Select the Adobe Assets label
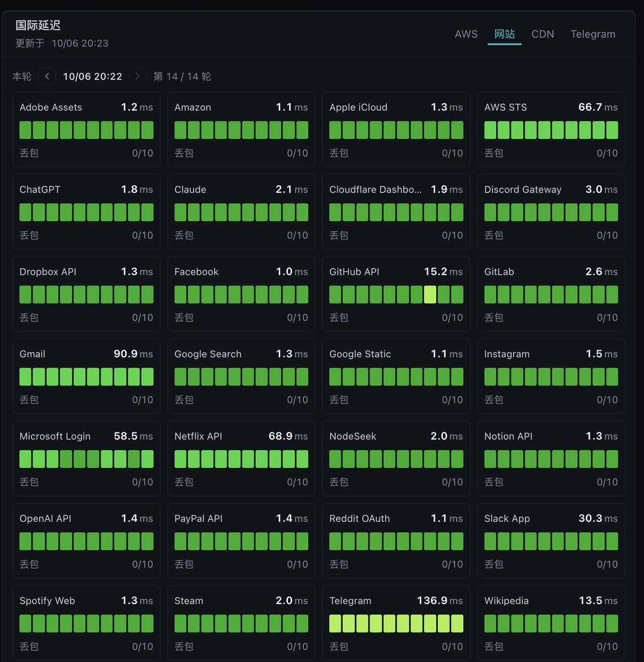Viewport: 644px width, 662px height. pos(51,108)
